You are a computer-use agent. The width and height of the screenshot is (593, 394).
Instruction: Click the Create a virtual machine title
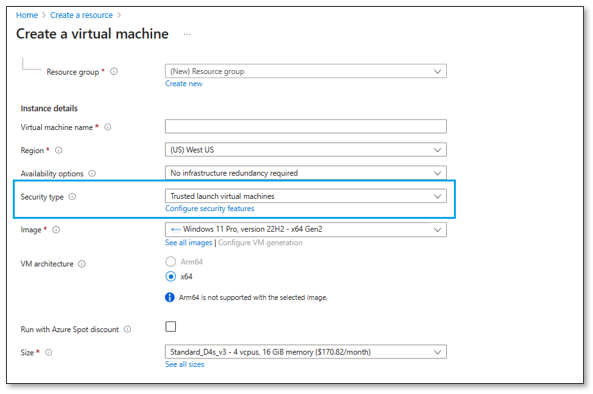pyautogui.click(x=92, y=34)
